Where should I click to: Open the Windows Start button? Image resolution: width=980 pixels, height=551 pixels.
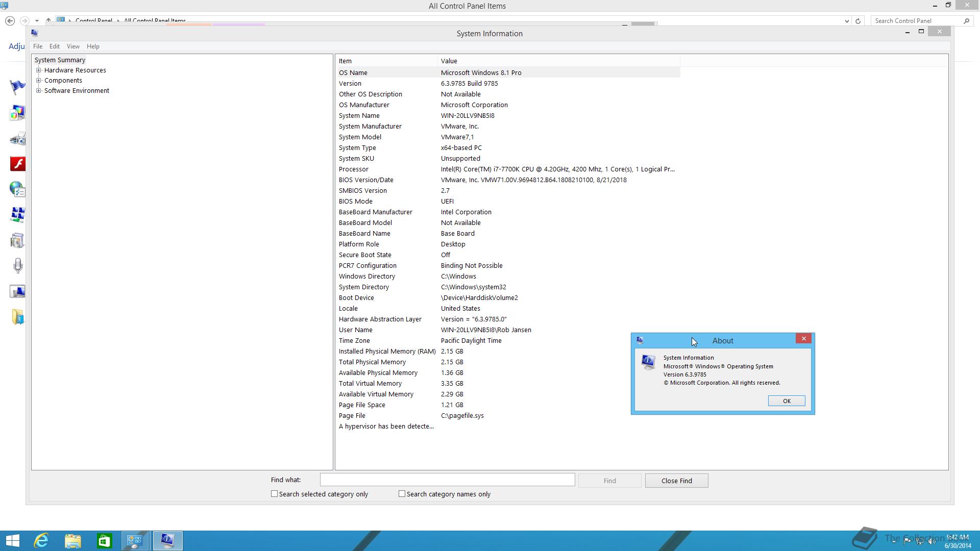pyautogui.click(x=13, y=541)
